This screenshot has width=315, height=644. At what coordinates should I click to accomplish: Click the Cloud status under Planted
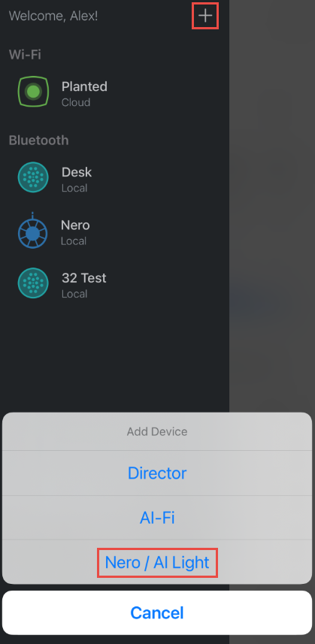[76, 102]
